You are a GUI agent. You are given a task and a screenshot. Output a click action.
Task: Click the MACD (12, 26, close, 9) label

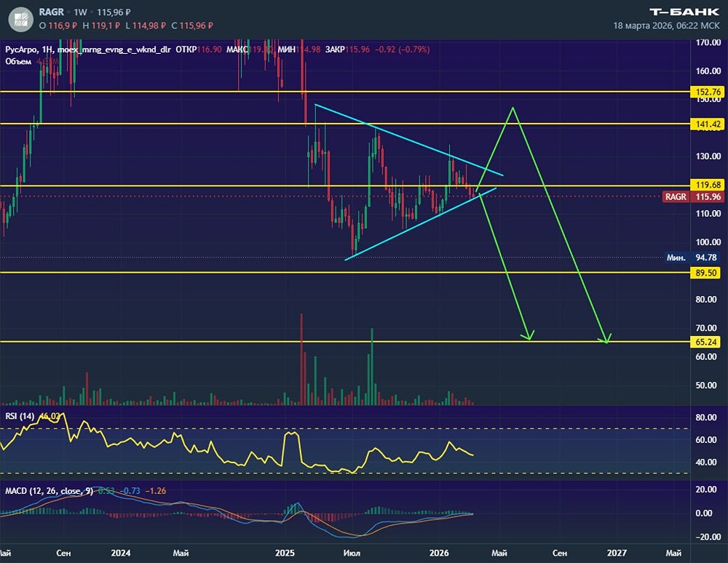pyautogui.click(x=50, y=491)
